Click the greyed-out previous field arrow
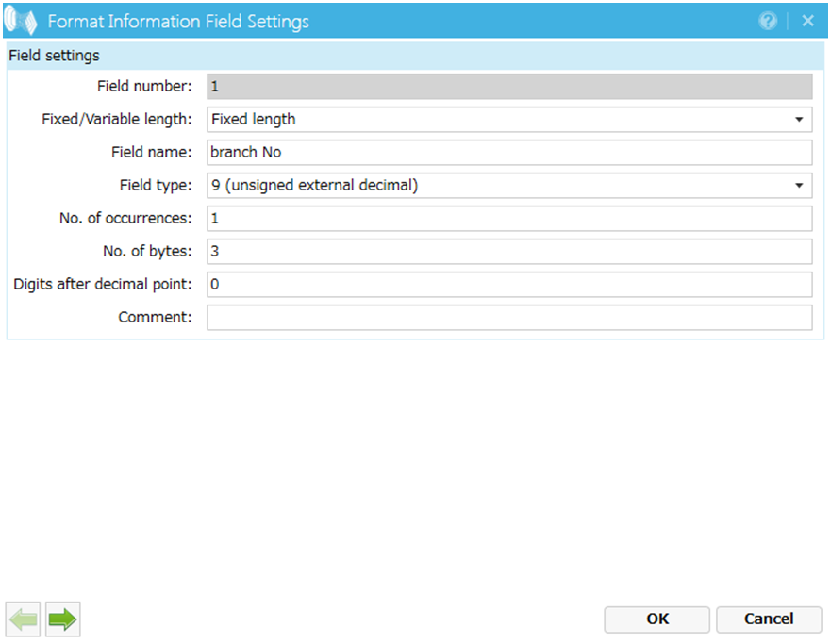 [x=24, y=619]
